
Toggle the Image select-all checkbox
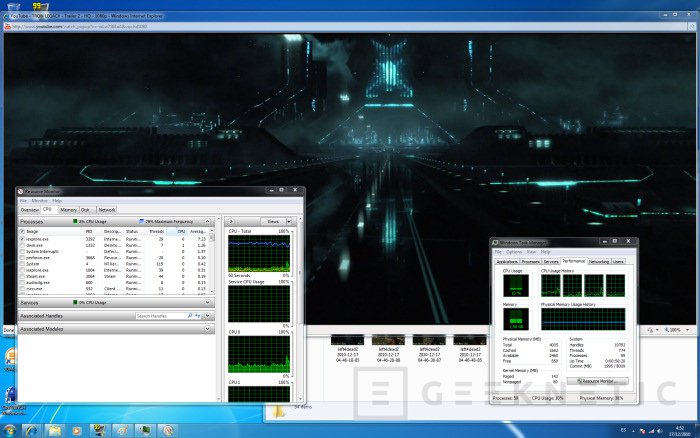point(22,232)
